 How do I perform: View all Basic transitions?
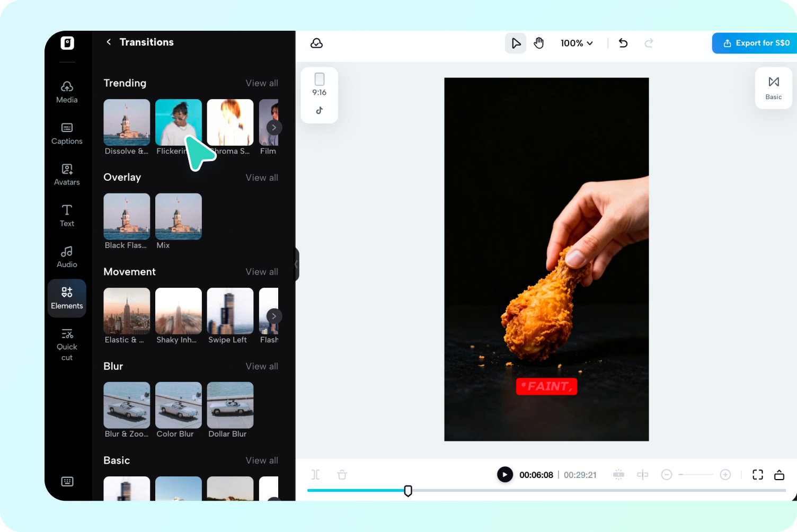[x=262, y=460]
